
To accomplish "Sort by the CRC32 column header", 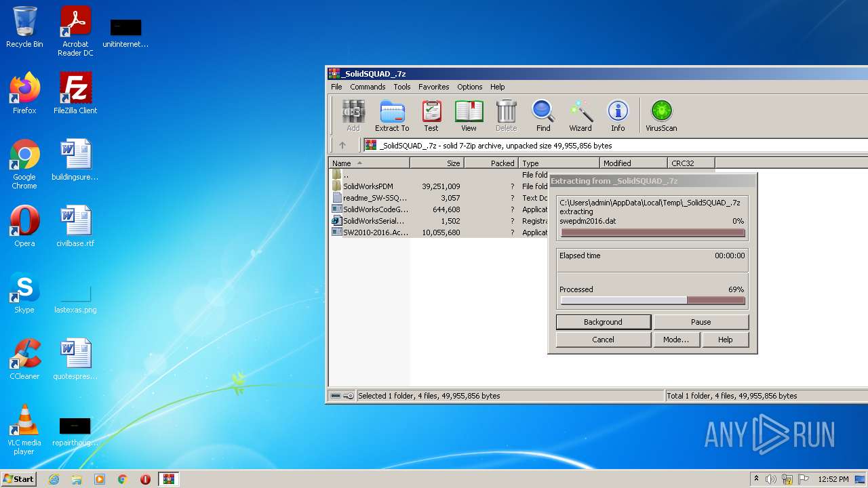I will [691, 163].
